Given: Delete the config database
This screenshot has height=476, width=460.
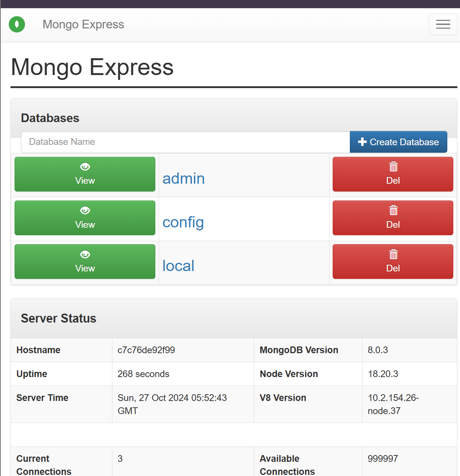Looking at the screenshot, I should (x=393, y=218).
